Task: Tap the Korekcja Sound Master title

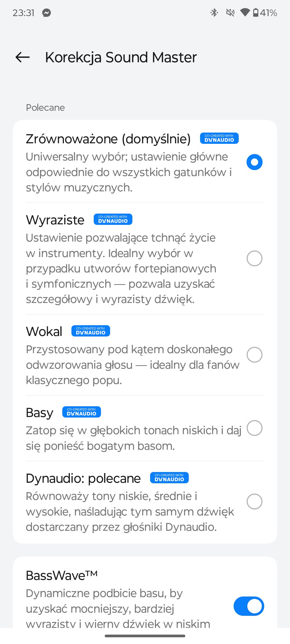Action: pyautogui.click(x=121, y=57)
